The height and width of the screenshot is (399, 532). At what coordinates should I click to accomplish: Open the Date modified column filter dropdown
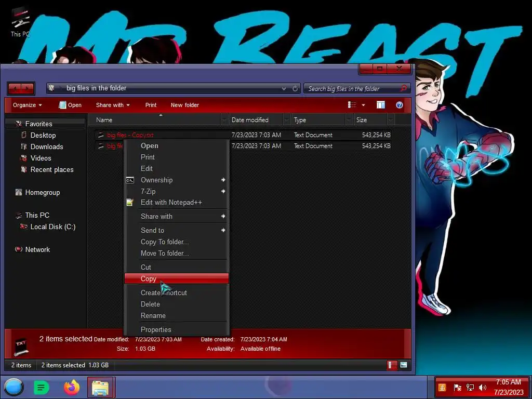pos(287,120)
